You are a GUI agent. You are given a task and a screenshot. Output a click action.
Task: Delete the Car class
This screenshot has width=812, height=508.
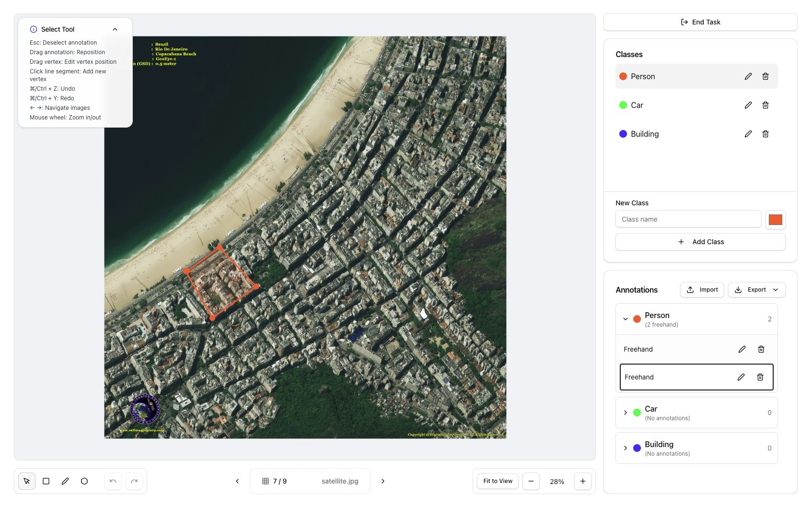pyautogui.click(x=766, y=105)
